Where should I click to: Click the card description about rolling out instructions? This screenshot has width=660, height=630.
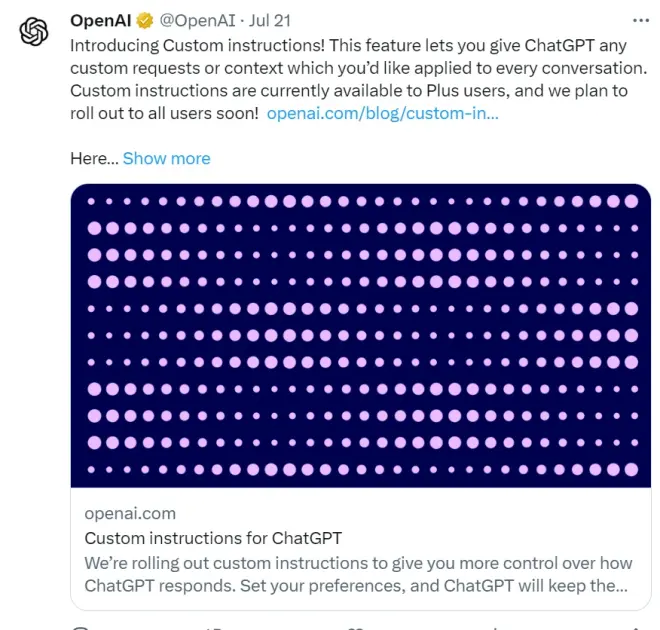click(x=355, y=573)
